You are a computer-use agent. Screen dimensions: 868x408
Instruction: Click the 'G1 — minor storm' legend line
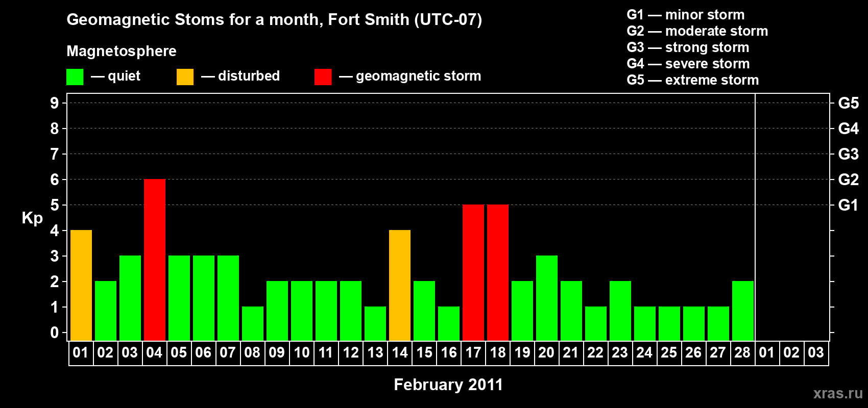(x=686, y=15)
